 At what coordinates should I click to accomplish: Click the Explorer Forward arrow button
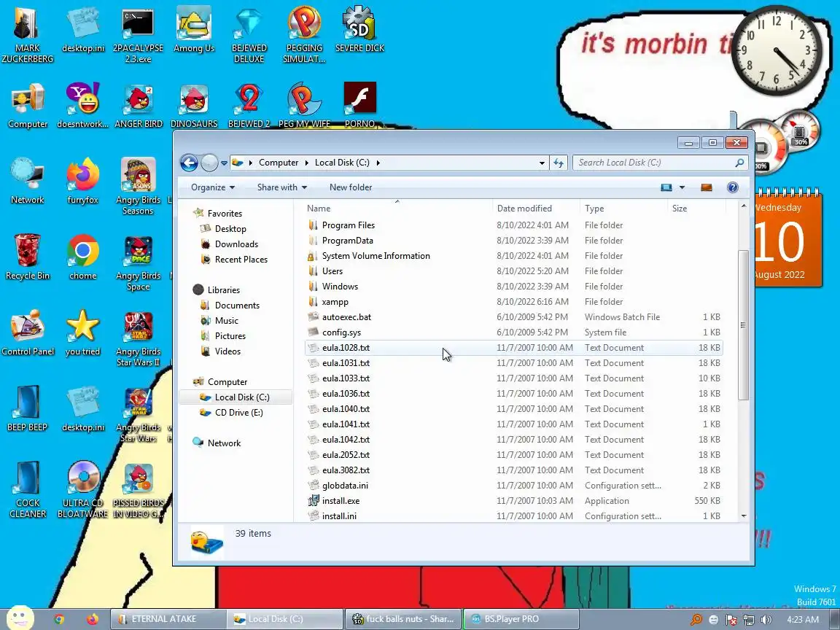click(x=209, y=163)
